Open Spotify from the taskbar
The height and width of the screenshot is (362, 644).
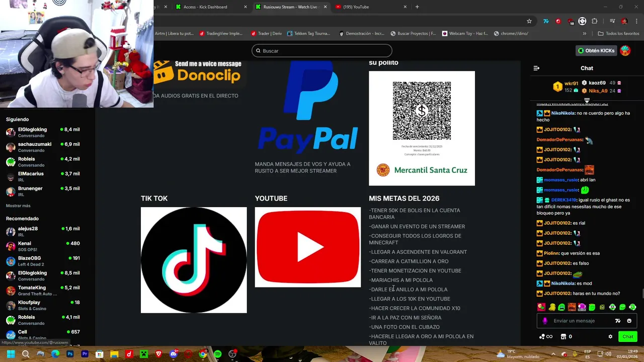point(217,354)
